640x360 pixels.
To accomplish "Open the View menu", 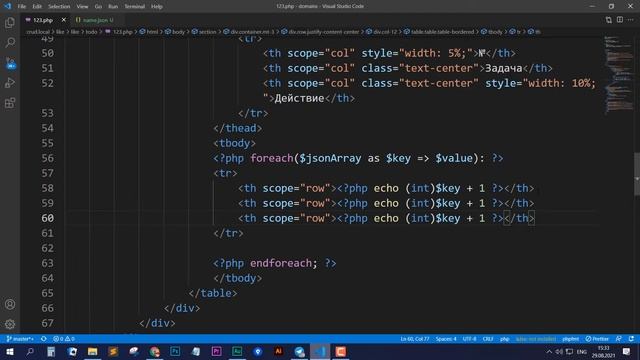I will point(82,7).
